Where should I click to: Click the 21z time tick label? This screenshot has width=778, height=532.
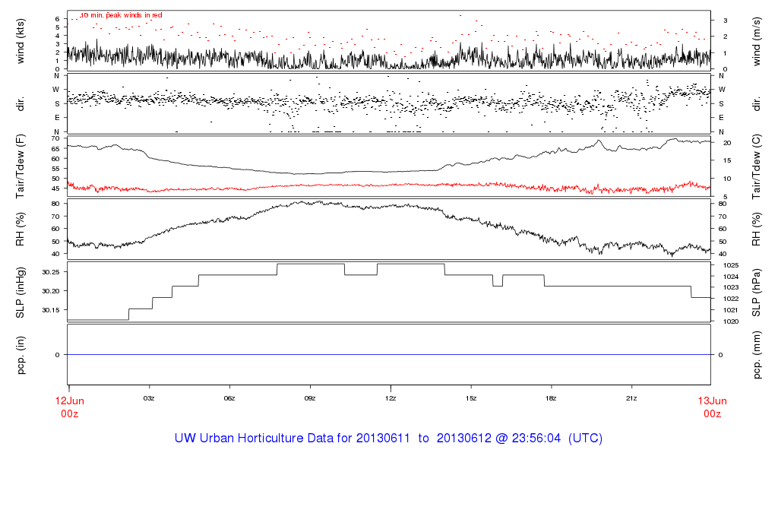[x=631, y=398]
